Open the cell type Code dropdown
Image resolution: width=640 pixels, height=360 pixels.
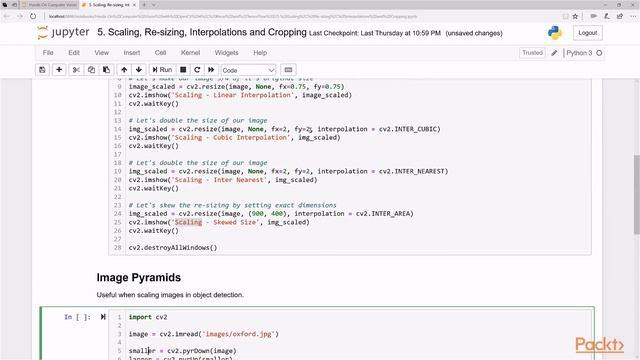(248, 70)
